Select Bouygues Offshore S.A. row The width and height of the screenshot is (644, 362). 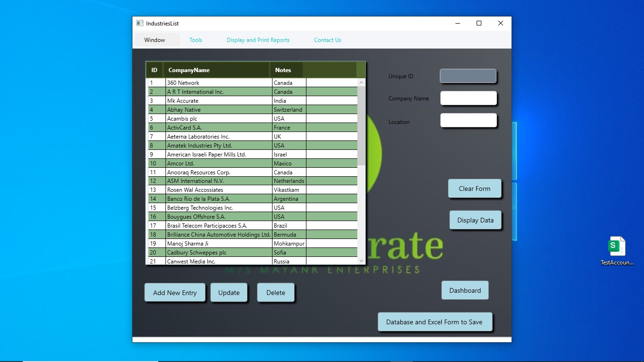pyautogui.click(x=253, y=217)
